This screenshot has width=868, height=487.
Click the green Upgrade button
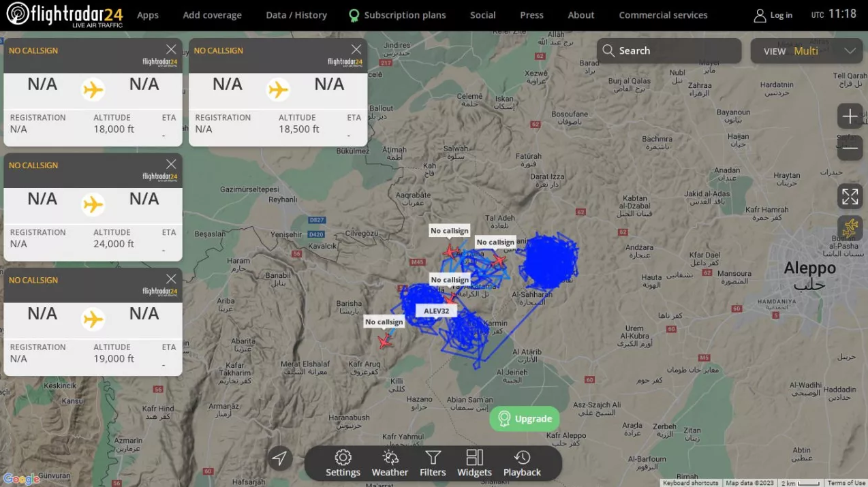(x=525, y=419)
